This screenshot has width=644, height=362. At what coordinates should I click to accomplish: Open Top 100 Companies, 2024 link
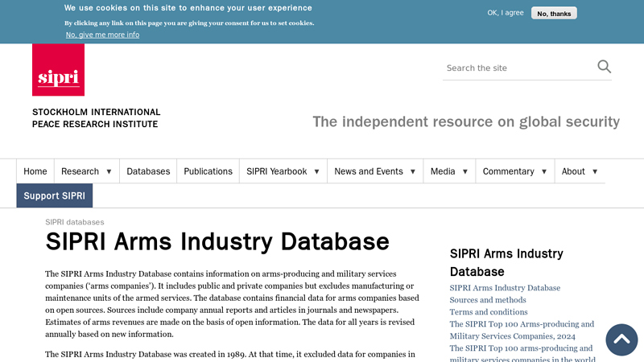[x=522, y=330]
